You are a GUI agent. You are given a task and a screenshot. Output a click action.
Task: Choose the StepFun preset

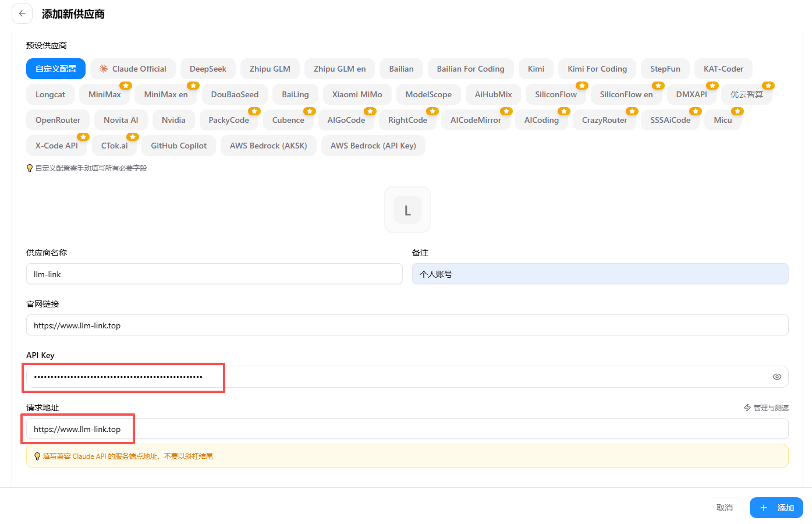click(x=665, y=69)
